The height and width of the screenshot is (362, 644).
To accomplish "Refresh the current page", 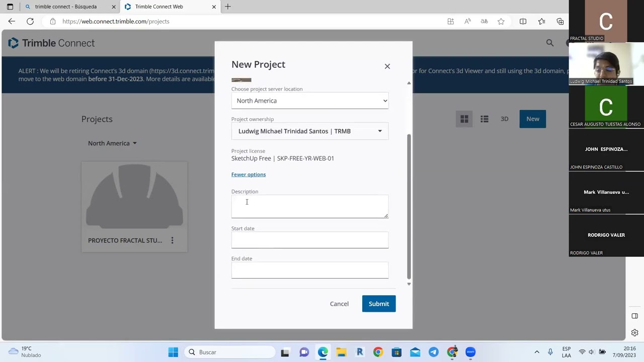I will 30,22.
